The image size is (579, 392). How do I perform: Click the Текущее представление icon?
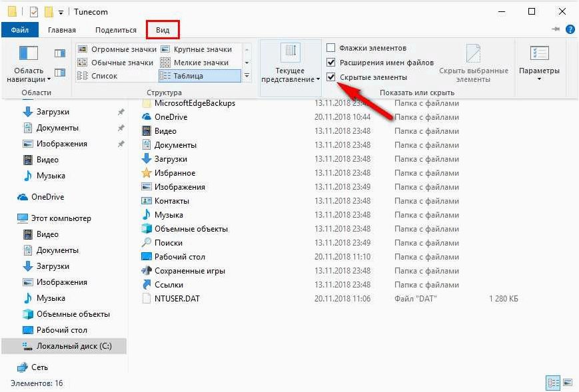290,52
